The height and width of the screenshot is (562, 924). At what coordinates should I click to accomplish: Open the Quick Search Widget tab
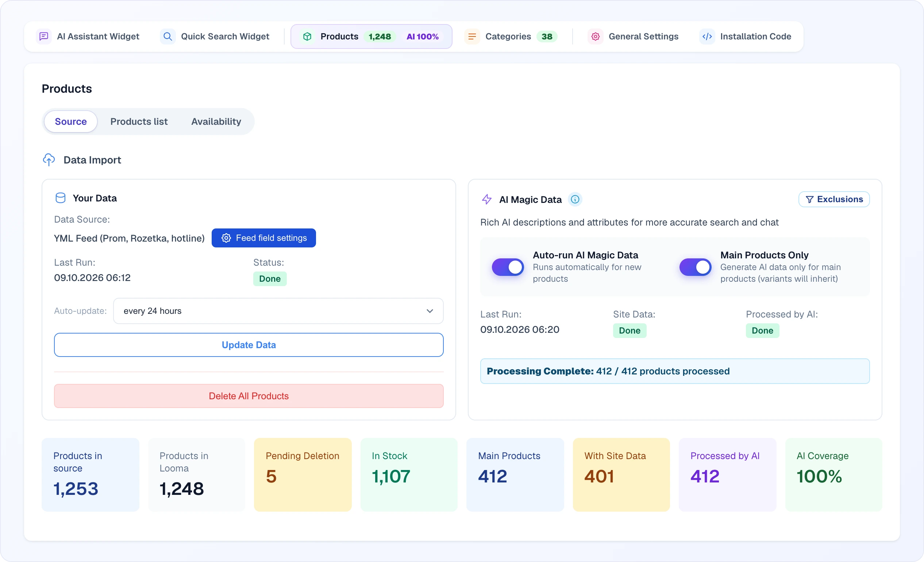(215, 36)
